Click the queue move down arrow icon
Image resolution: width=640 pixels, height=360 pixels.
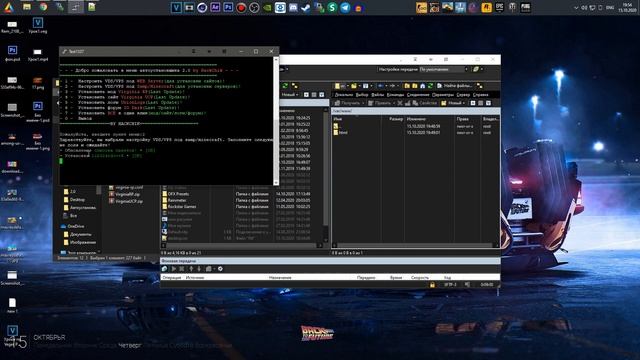click(199, 269)
